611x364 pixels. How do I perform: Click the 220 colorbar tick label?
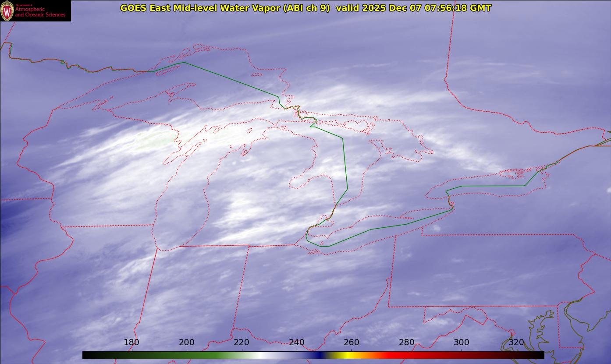tap(242, 342)
